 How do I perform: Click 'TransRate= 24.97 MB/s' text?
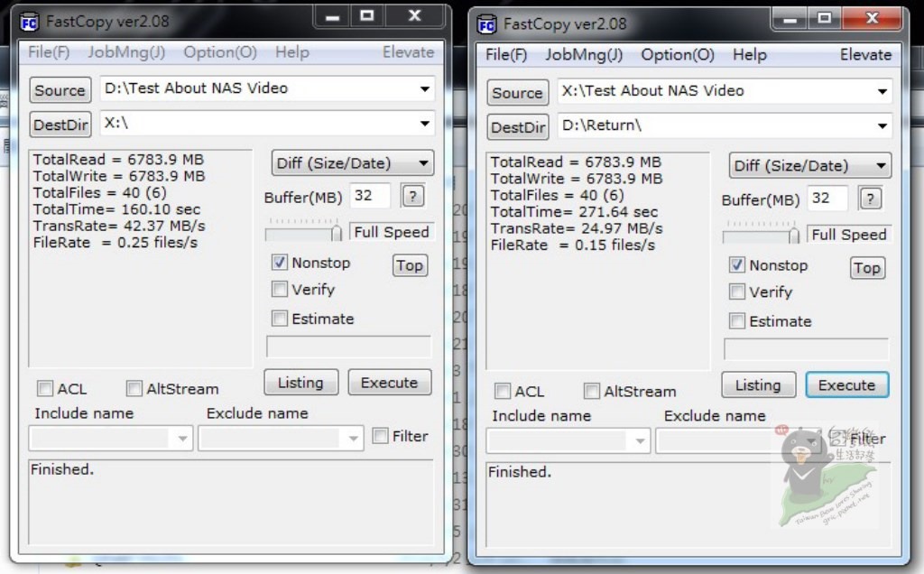pyautogui.click(x=577, y=228)
